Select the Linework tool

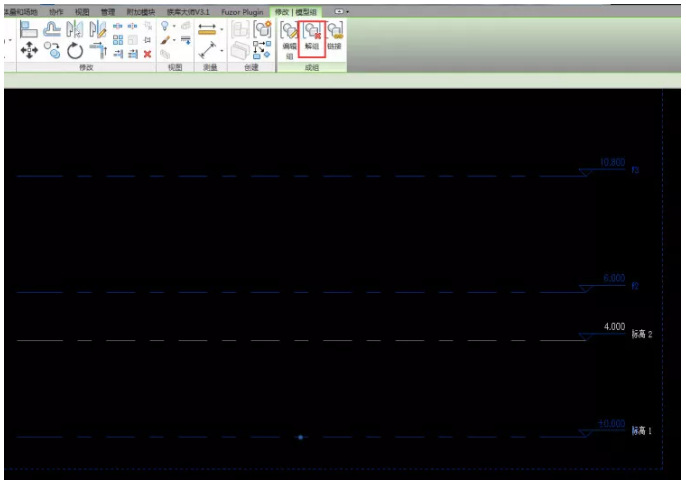click(186, 40)
